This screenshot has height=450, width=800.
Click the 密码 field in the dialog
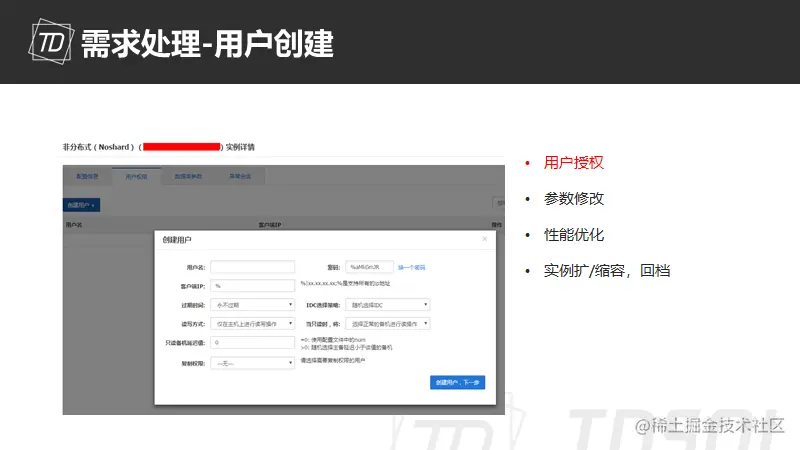[369, 267]
